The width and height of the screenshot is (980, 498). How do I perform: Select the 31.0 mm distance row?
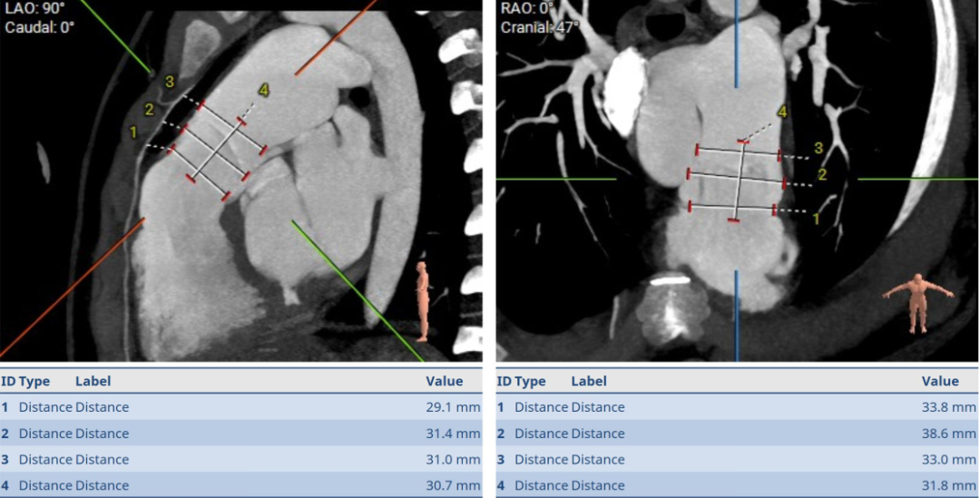(x=241, y=459)
